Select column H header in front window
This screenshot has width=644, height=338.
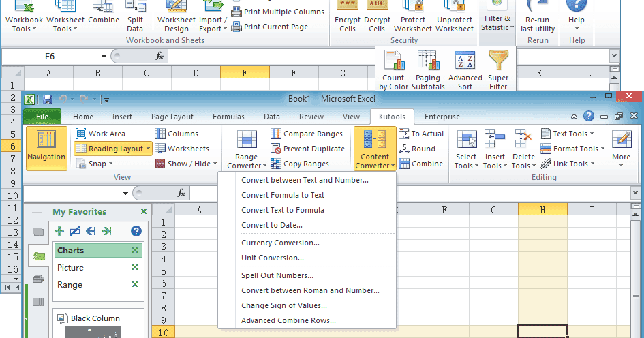click(542, 210)
